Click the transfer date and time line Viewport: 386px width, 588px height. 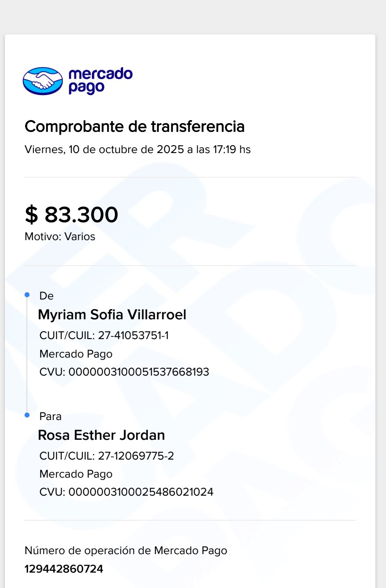tap(137, 150)
